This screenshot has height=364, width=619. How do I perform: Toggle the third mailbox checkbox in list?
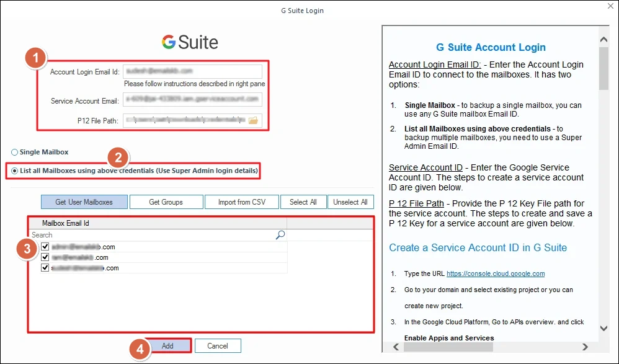[x=45, y=268]
